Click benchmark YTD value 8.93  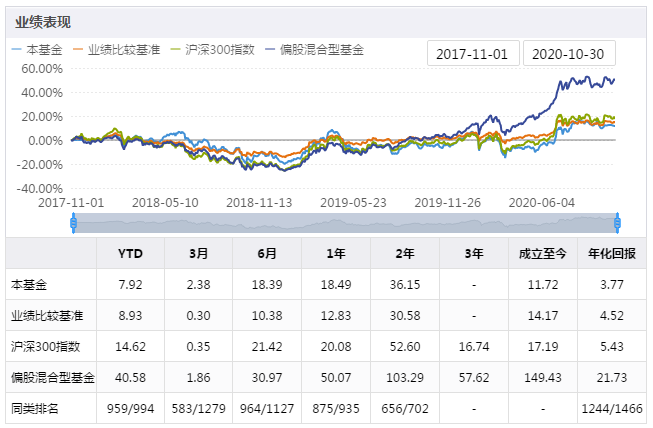click(130, 316)
